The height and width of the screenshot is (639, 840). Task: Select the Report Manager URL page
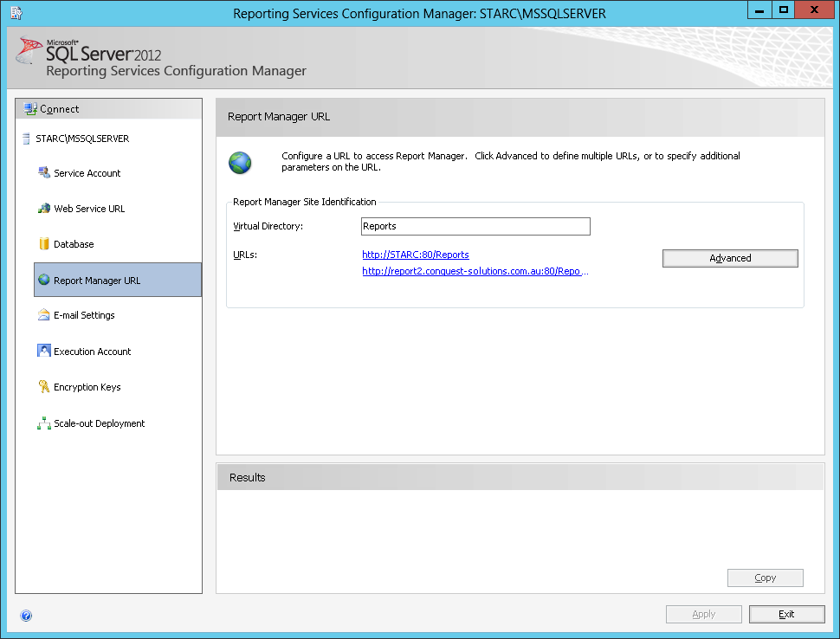118,280
